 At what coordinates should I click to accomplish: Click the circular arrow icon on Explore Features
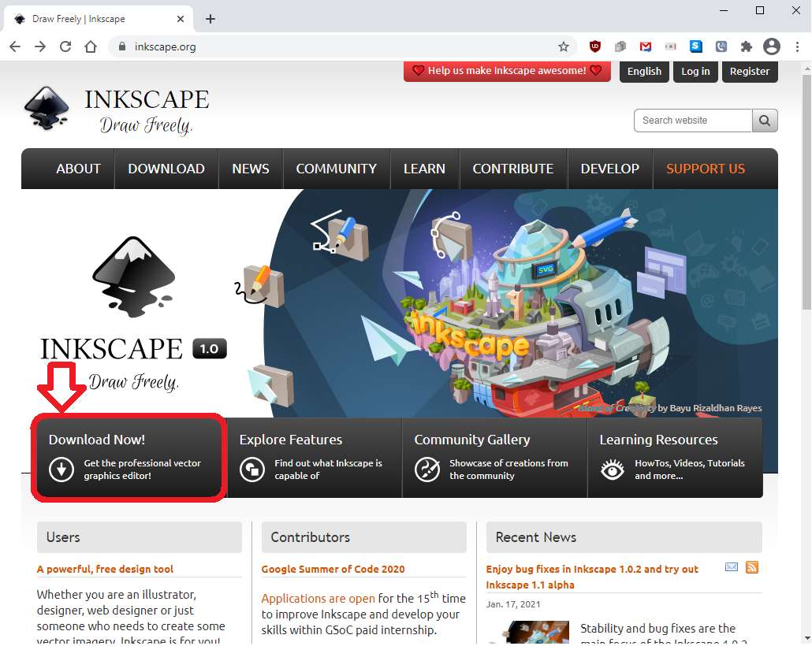(x=251, y=469)
